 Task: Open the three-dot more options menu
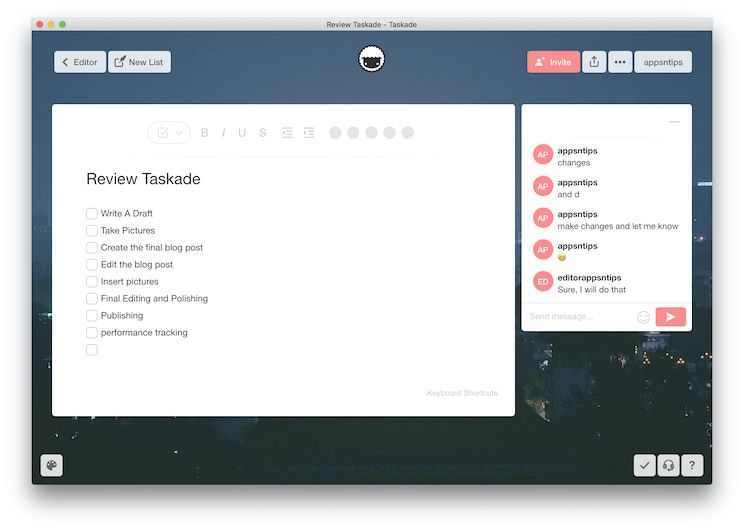pyautogui.click(x=620, y=62)
